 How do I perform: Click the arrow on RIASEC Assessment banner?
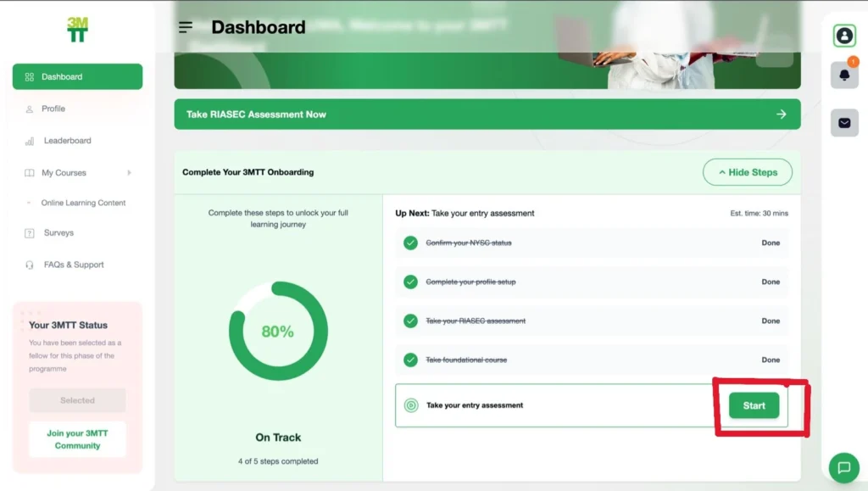(x=782, y=114)
